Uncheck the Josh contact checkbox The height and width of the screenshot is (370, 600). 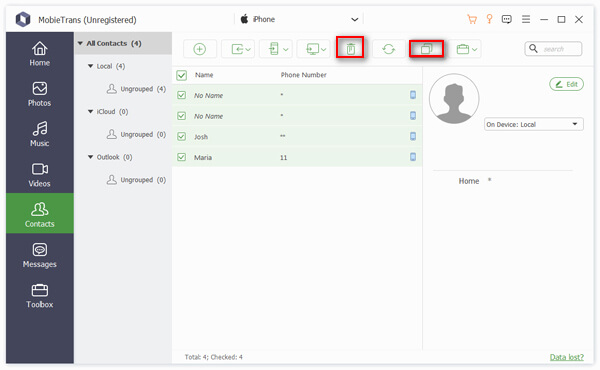tap(181, 136)
